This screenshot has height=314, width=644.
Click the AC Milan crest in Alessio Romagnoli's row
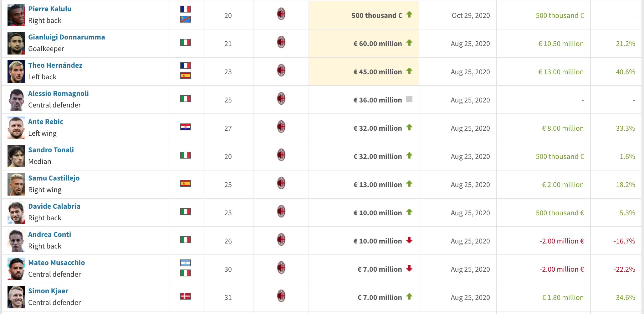[281, 99]
